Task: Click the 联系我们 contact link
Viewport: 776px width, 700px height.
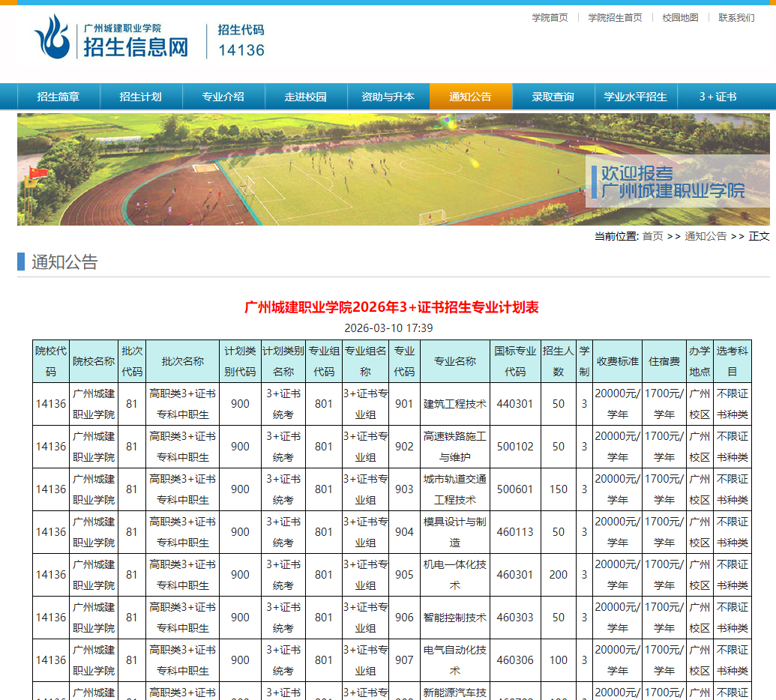Action: [x=736, y=17]
